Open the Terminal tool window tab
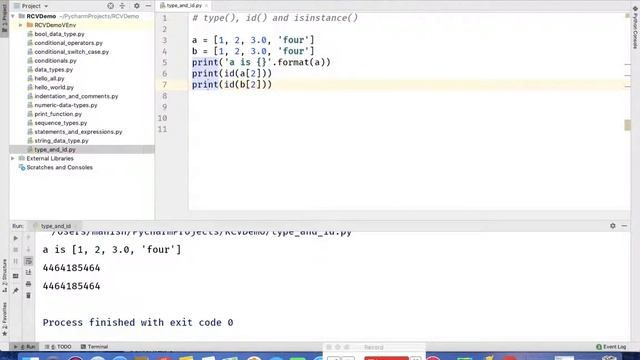Image resolution: width=640 pixels, height=360 pixels. point(94,347)
